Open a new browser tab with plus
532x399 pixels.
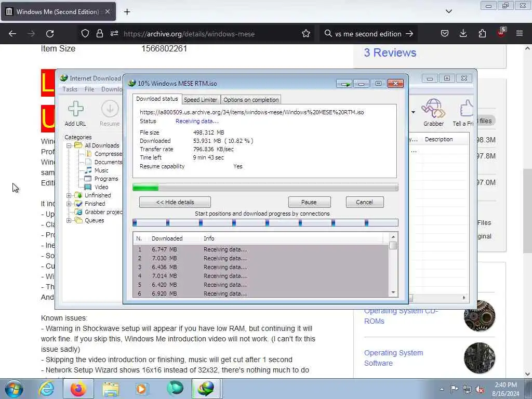(127, 12)
